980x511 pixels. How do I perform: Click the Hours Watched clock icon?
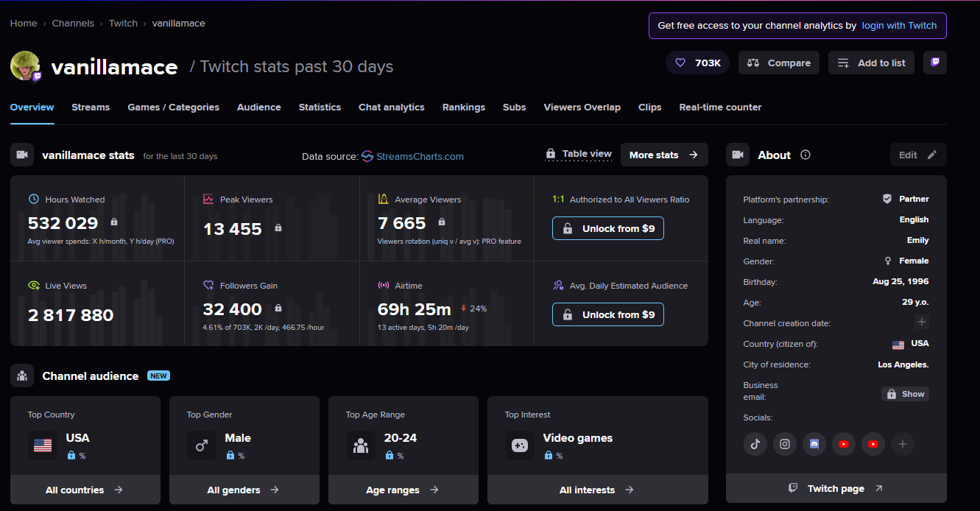[34, 199]
